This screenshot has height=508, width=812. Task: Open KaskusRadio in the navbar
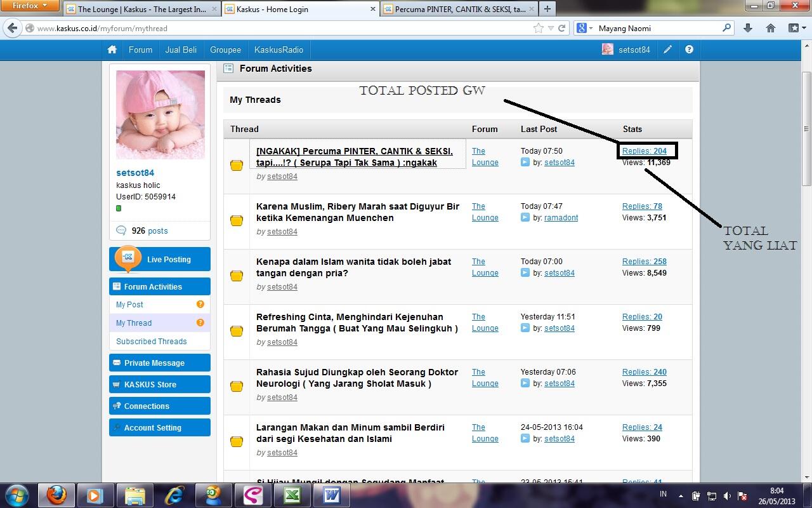278,50
